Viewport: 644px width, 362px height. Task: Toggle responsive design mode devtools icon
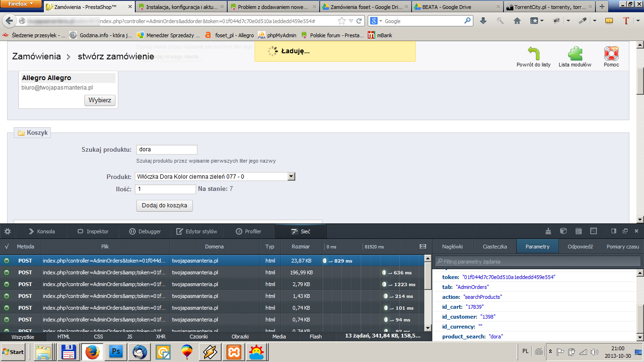[x=594, y=231]
